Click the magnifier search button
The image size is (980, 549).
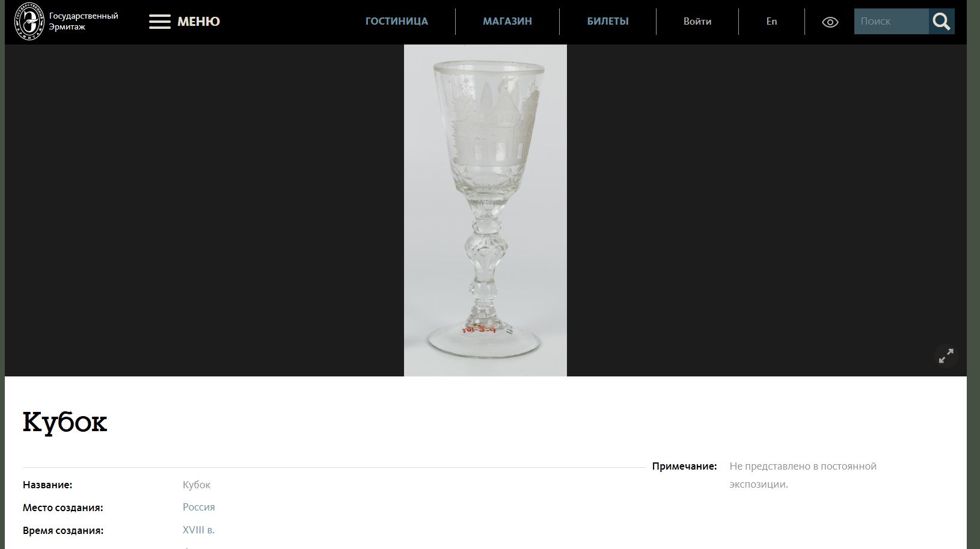pyautogui.click(x=942, y=22)
